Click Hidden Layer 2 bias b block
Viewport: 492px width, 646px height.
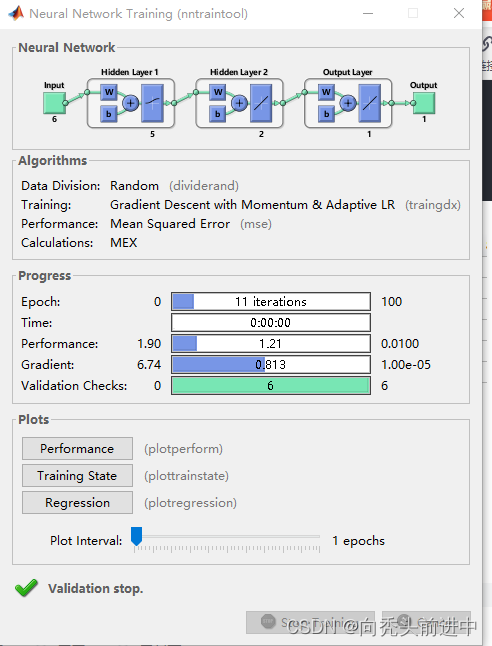(218, 114)
